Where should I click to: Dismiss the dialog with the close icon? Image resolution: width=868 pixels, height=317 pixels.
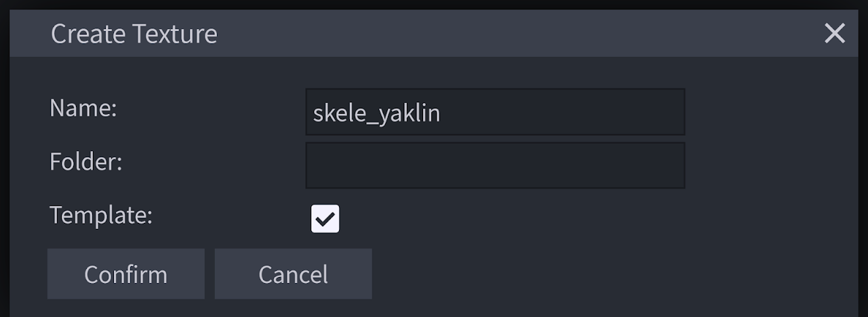coord(834,33)
